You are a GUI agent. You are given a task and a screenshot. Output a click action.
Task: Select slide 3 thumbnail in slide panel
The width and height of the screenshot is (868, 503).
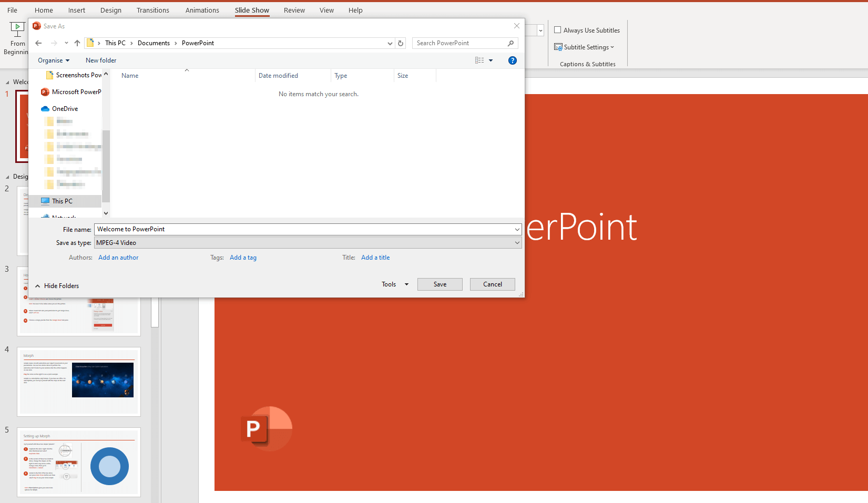pyautogui.click(x=79, y=317)
